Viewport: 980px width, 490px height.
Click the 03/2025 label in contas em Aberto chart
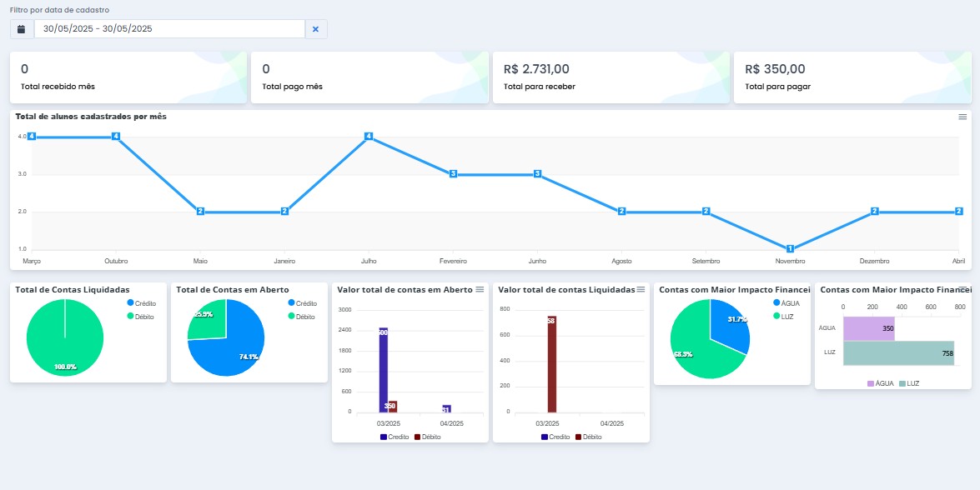click(388, 423)
